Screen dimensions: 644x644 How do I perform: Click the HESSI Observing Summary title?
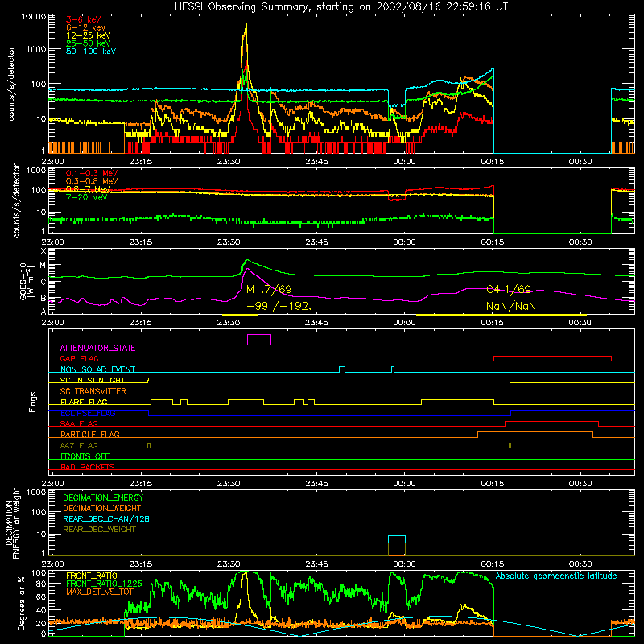coord(341,6)
